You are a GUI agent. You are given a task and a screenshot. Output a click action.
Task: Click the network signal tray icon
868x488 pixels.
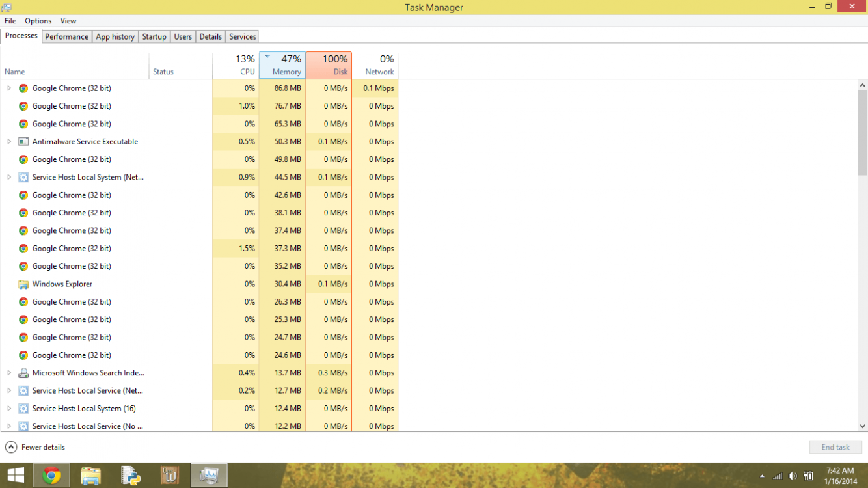pos(778,476)
